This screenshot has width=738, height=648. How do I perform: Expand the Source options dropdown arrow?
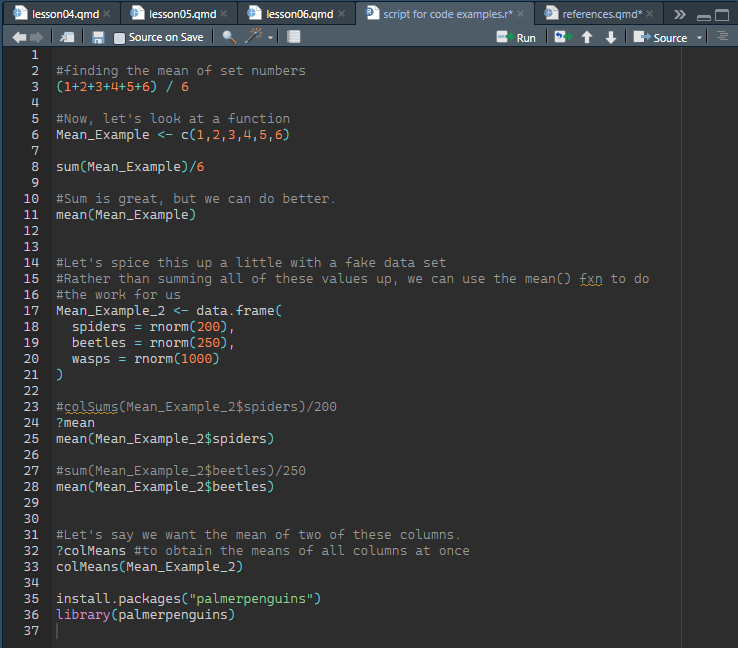(x=698, y=37)
